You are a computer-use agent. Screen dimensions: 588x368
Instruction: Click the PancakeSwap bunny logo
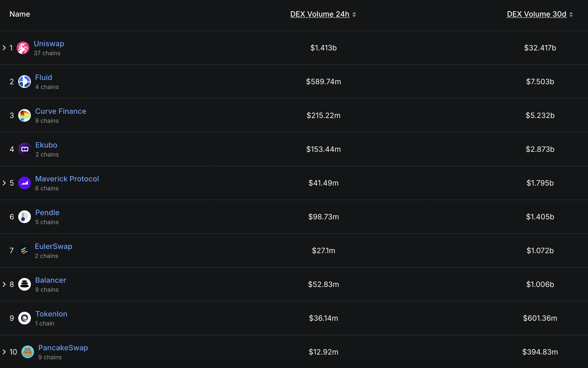(x=27, y=352)
